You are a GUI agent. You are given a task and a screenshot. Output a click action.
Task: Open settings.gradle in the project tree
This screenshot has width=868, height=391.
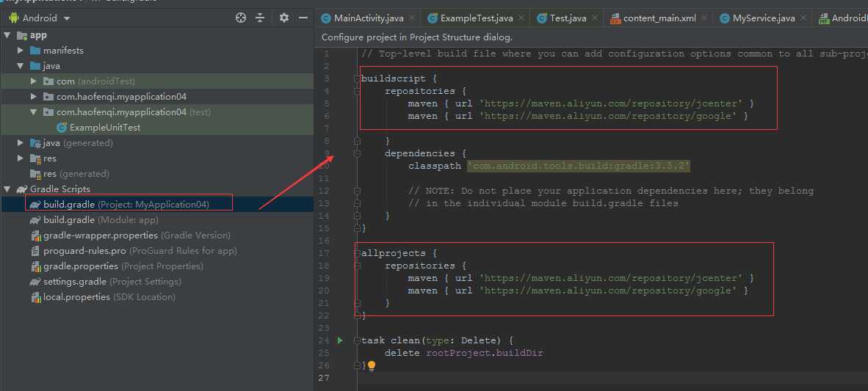click(75, 282)
